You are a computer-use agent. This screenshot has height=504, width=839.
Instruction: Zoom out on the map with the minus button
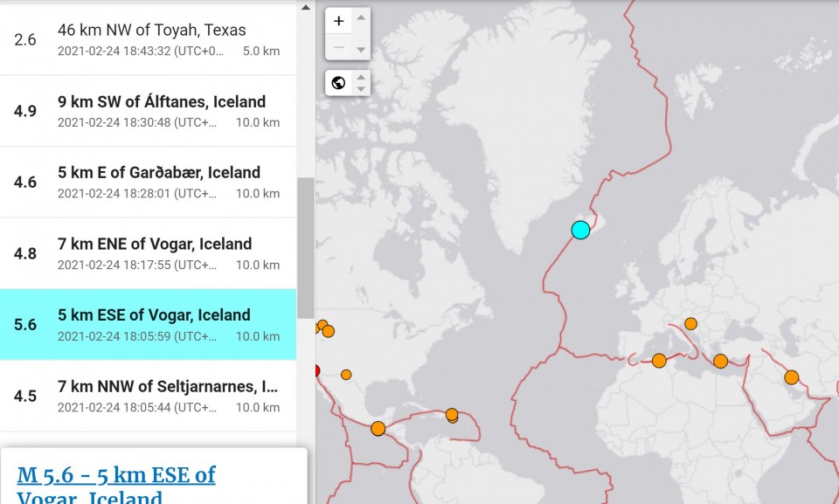click(339, 47)
